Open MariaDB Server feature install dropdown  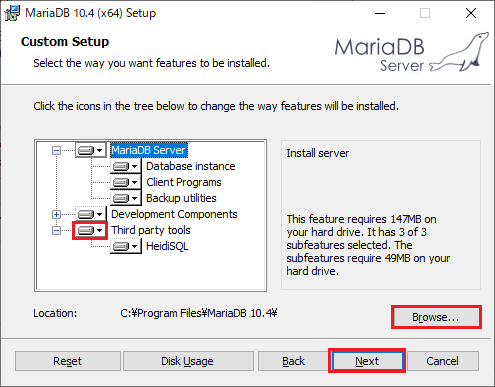coord(90,150)
